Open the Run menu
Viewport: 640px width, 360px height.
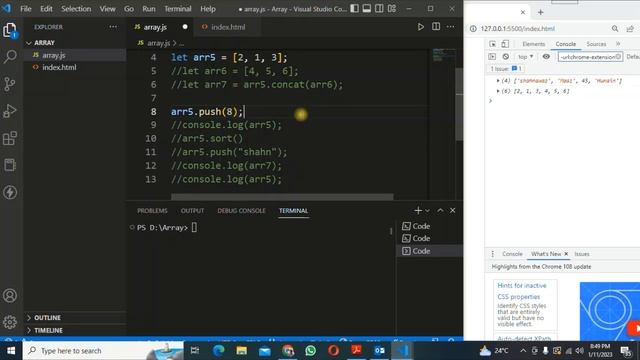coord(149,9)
